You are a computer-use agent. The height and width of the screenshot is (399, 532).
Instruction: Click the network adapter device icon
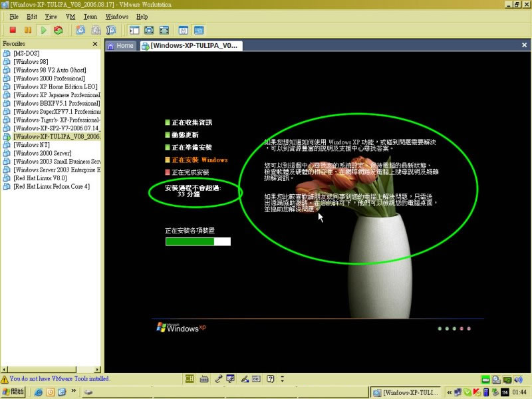507,379
